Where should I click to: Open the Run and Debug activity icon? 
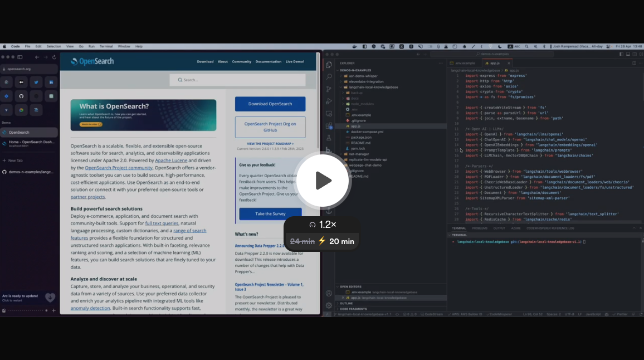pos(329,101)
